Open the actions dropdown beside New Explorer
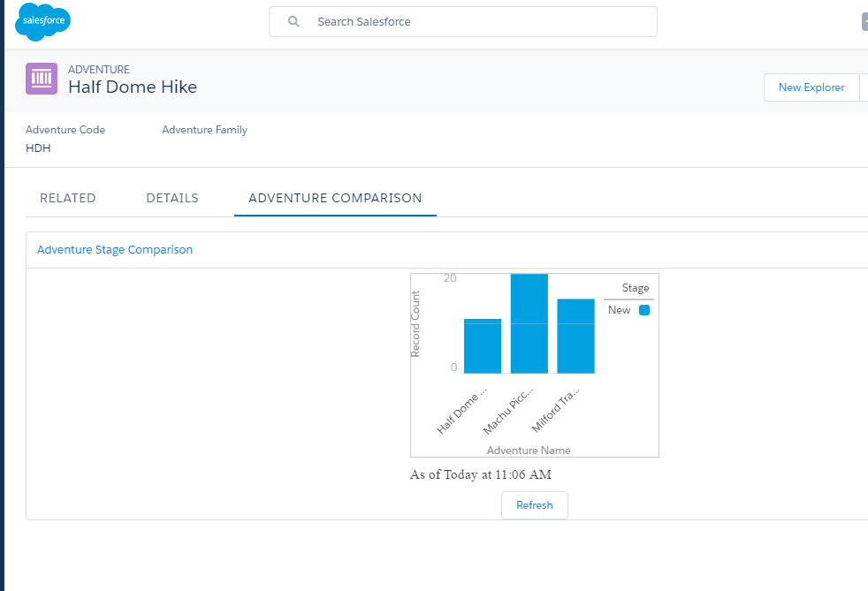This screenshot has height=591, width=868. tap(864, 87)
